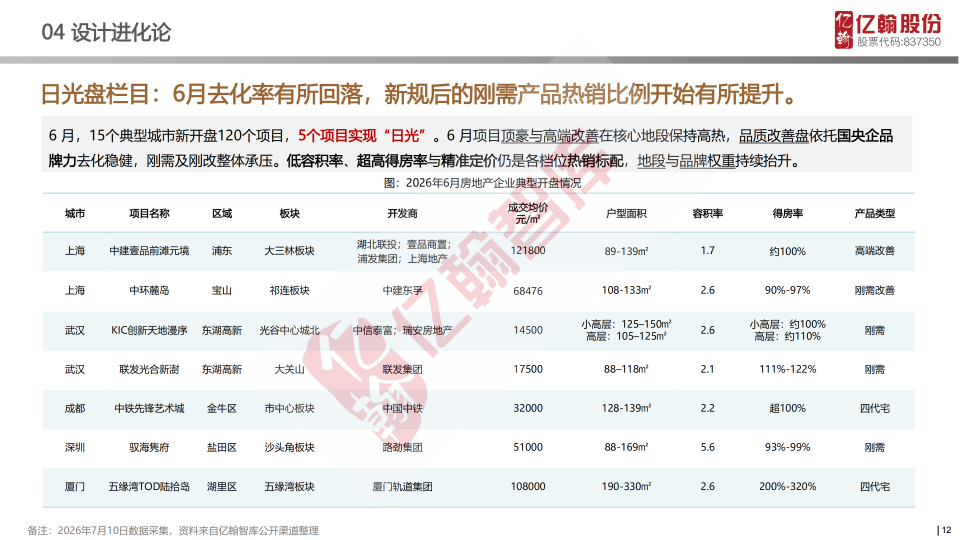Click the 祁连板块 cell
This screenshot has height=540, width=960.
click(x=289, y=290)
